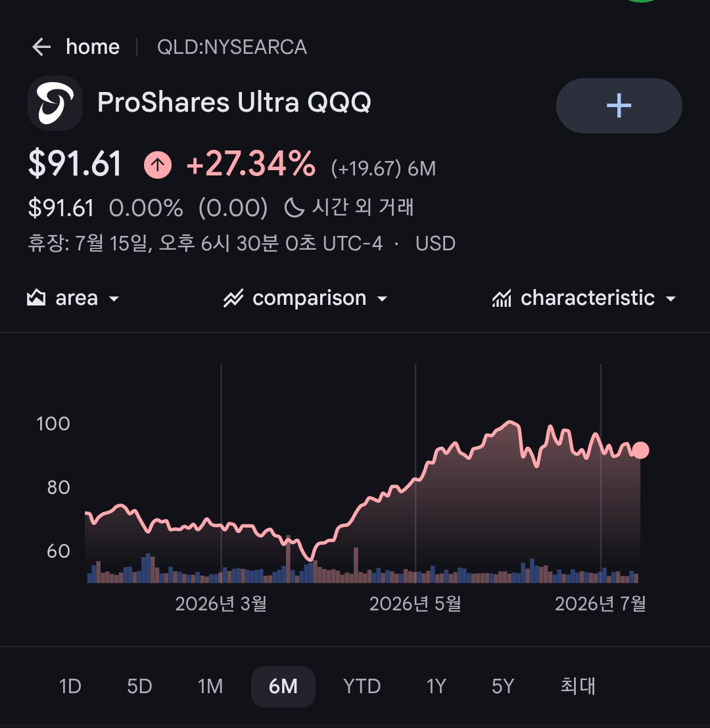710x728 pixels.
Task: Click the characteristic indicators icon
Action: (502, 298)
